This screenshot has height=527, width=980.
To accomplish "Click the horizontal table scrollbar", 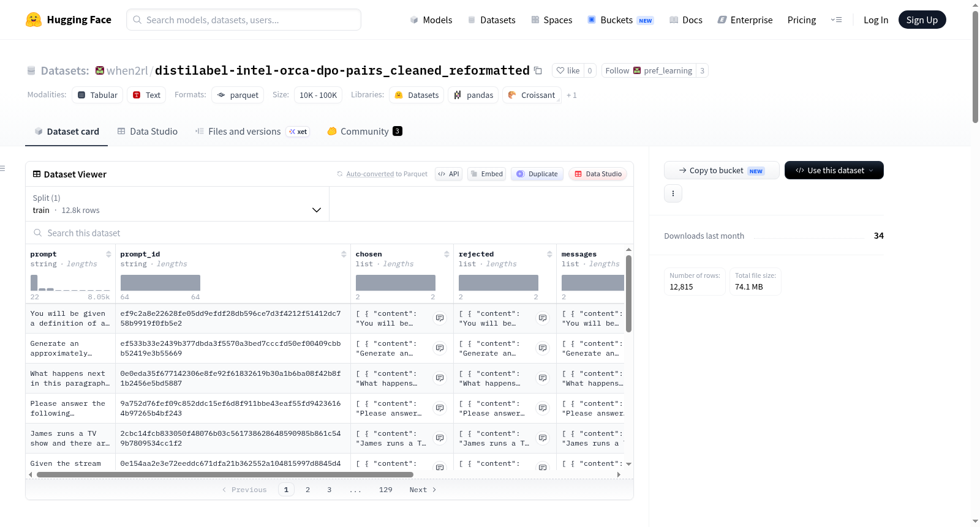I will coord(225,474).
